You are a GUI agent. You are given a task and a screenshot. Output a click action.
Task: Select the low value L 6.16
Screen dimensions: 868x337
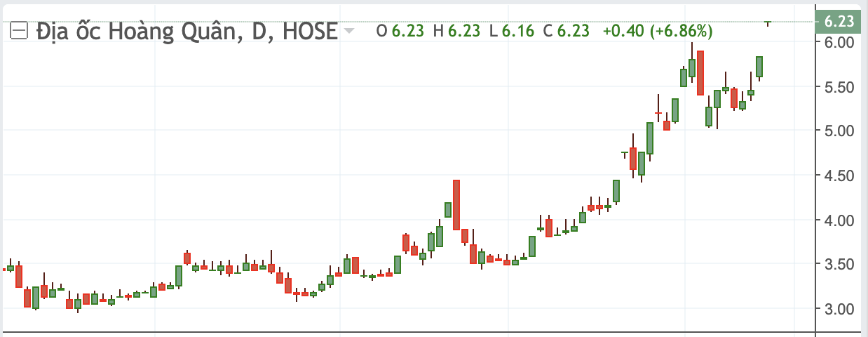tap(510, 31)
